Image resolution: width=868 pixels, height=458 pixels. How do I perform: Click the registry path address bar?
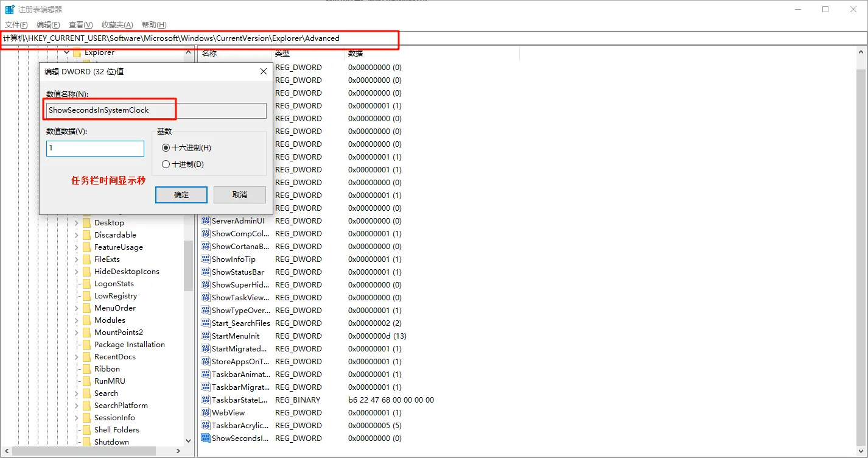coord(426,38)
